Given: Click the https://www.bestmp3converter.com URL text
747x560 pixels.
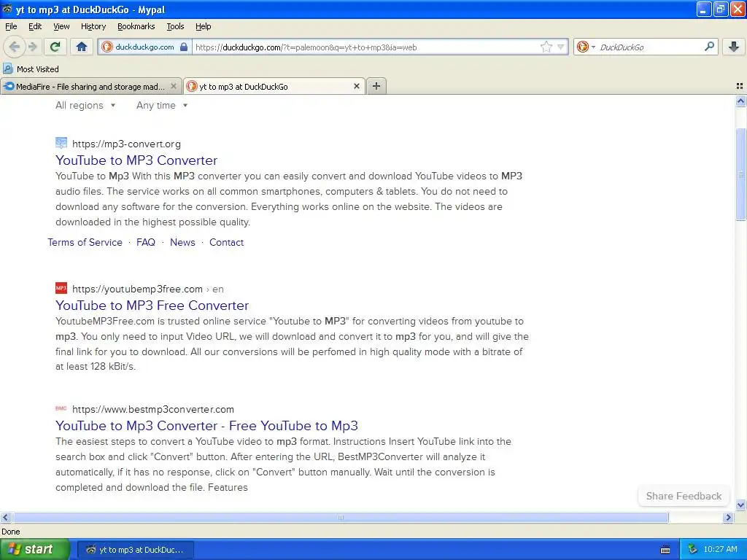Looking at the screenshot, I should point(153,410).
